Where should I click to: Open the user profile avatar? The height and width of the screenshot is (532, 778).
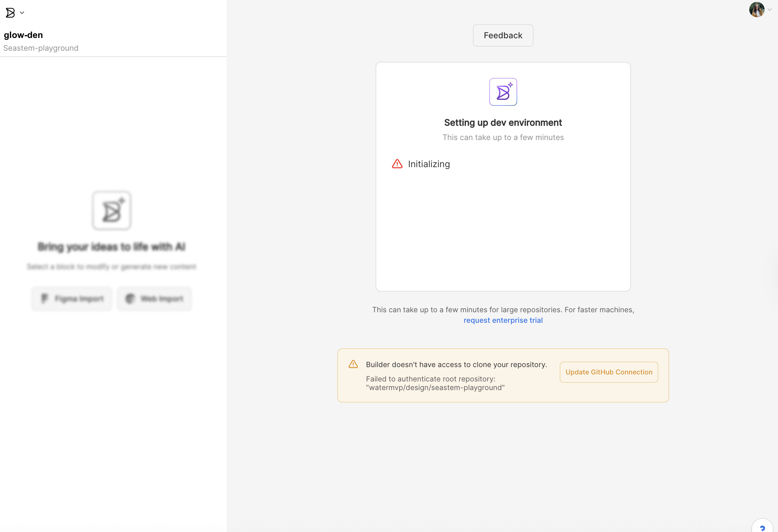click(756, 9)
